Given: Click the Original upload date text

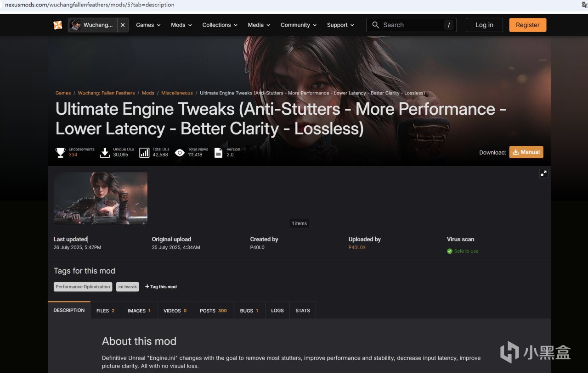Looking at the screenshot, I should tap(176, 248).
